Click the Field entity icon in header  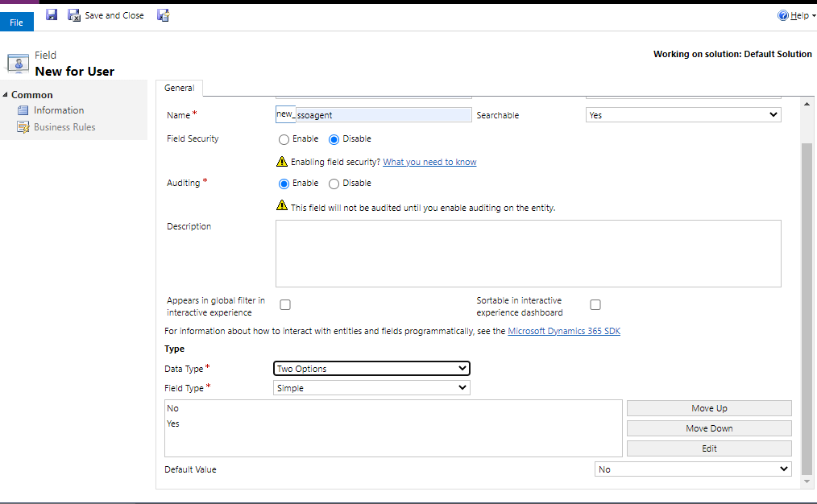tap(18, 64)
